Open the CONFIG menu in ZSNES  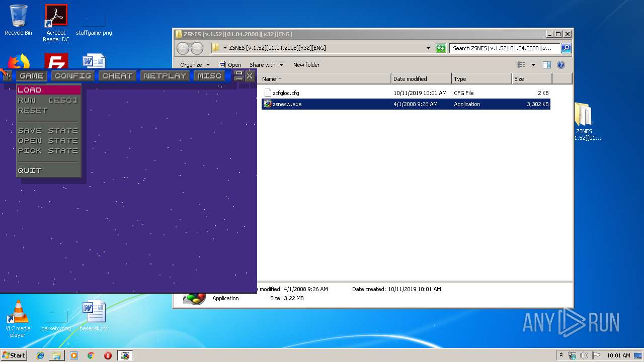click(73, 76)
